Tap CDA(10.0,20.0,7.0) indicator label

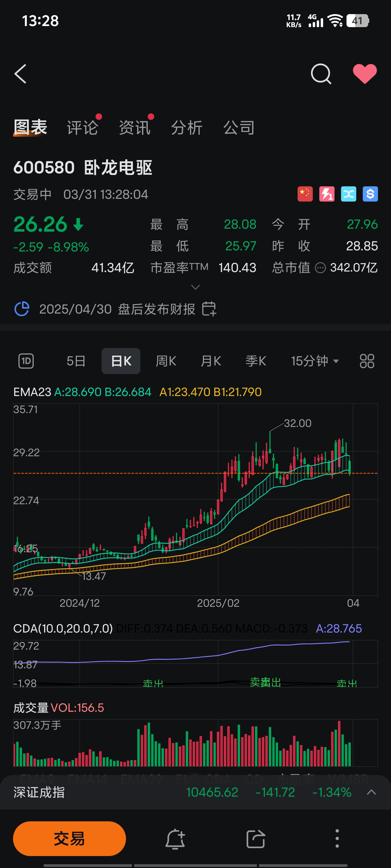pos(63,628)
